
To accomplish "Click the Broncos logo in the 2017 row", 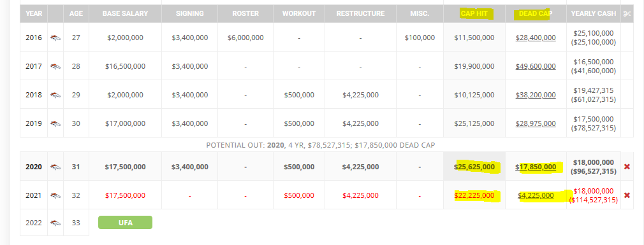I will pos(55,66).
